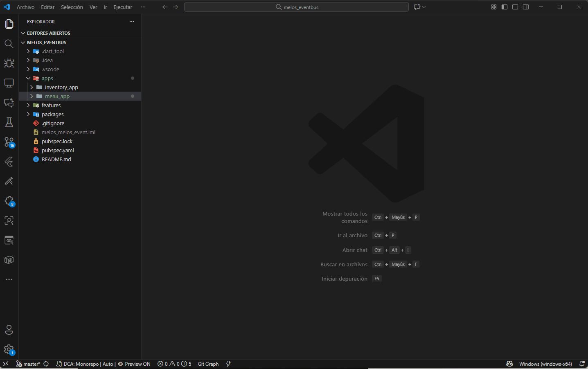
Task: Open Copilot chat icon in title bar
Action: click(x=417, y=7)
